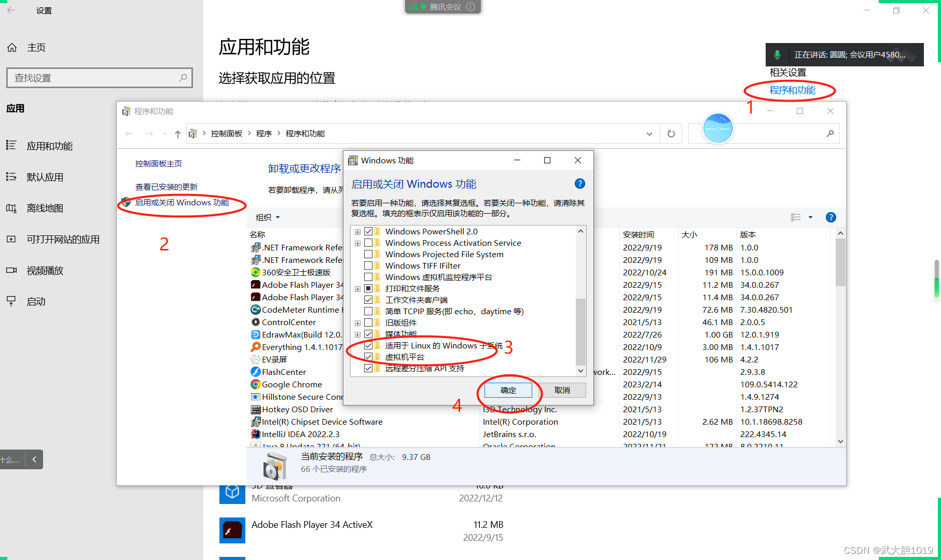This screenshot has height=560, width=941.
Task: Open address bar history dropdown in Programs and Features
Action: pyautogui.click(x=649, y=134)
